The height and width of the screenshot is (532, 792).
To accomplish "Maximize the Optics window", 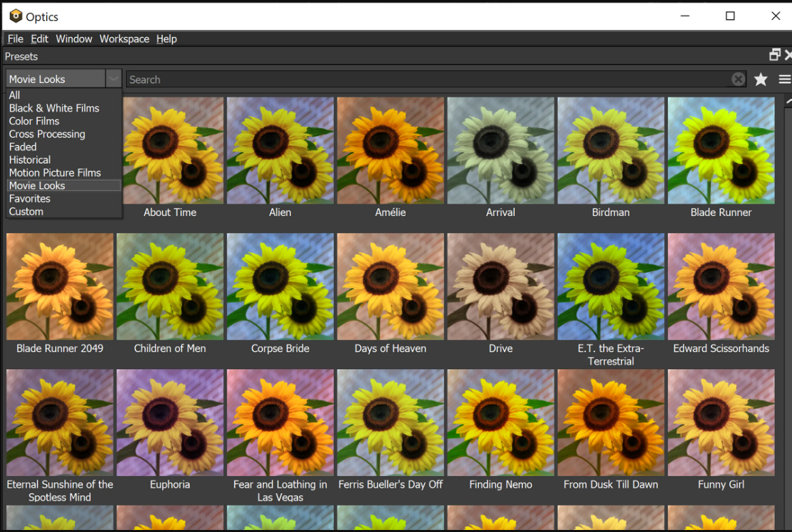I will point(730,16).
